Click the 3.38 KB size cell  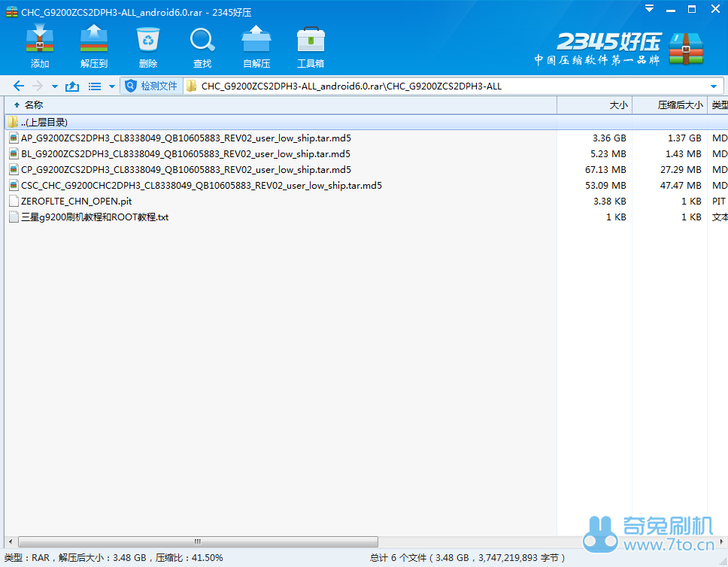tap(610, 201)
